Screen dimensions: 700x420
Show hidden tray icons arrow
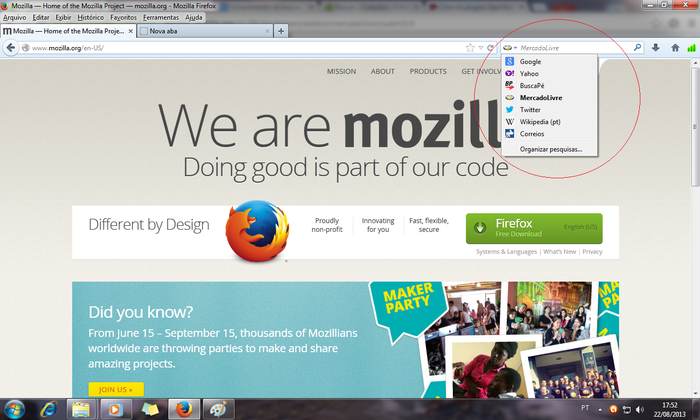pyautogui.click(x=600, y=410)
